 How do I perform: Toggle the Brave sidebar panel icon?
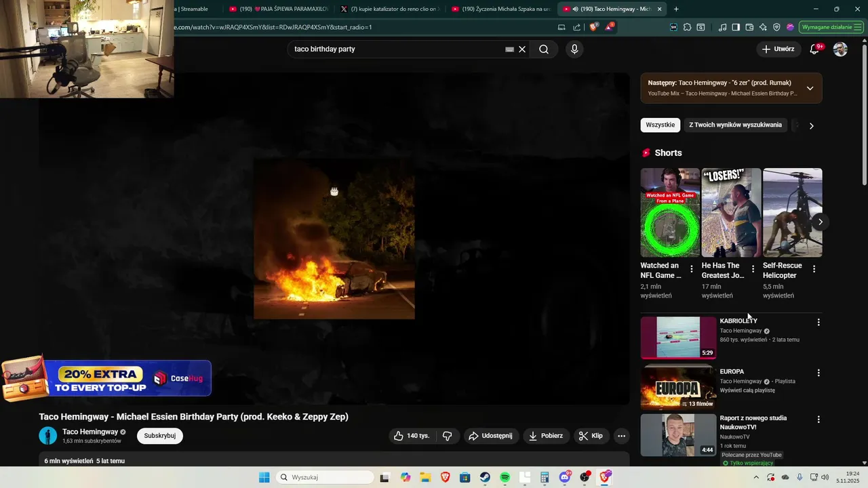(x=736, y=27)
